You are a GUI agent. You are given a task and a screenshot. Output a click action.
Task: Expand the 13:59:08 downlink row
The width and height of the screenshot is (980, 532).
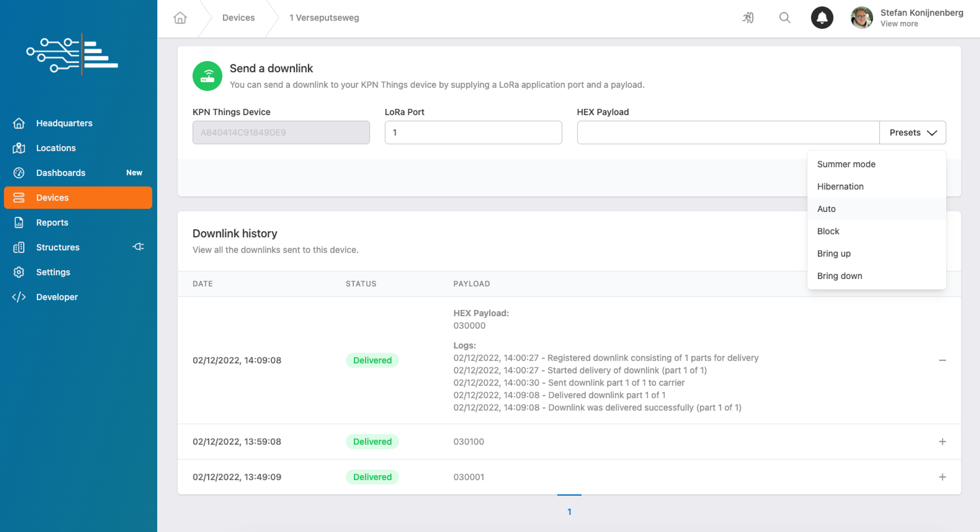[x=942, y=442]
